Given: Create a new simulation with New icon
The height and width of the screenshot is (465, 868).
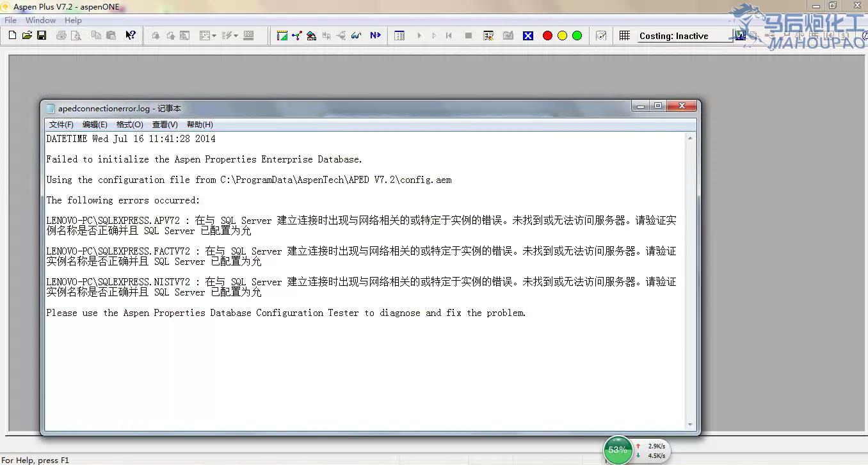Looking at the screenshot, I should [x=12, y=36].
